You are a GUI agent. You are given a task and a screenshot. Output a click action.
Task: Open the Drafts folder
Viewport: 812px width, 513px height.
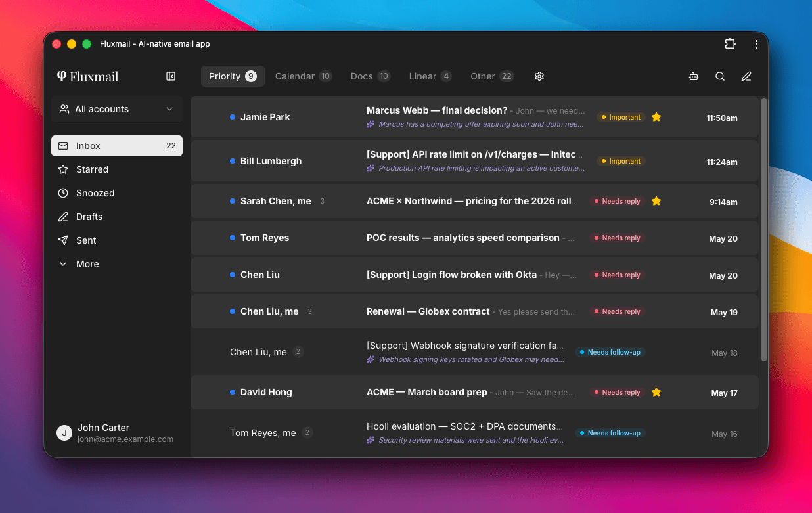click(x=117, y=217)
